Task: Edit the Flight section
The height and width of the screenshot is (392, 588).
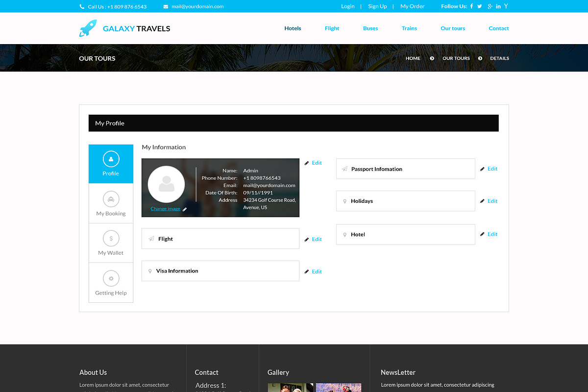Action: pyautogui.click(x=317, y=239)
